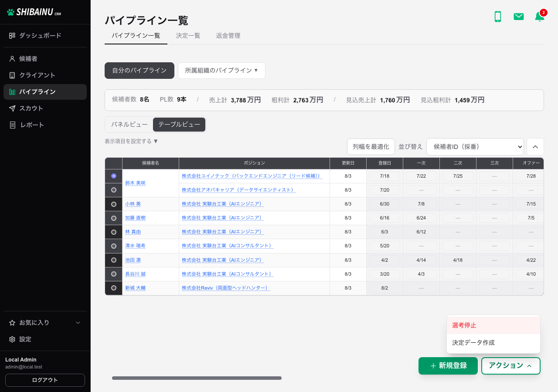Open candidate link 鈴木 美咲

point(135,183)
